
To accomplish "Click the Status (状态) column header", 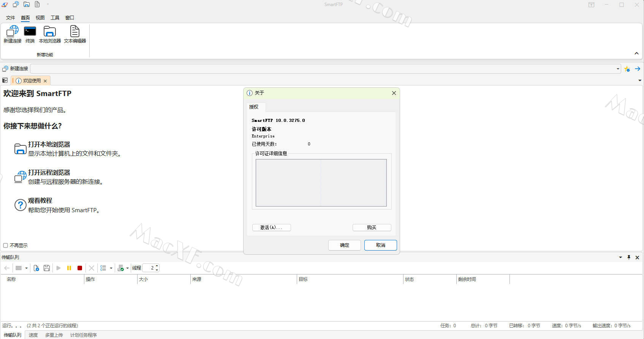I will pos(430,279).
